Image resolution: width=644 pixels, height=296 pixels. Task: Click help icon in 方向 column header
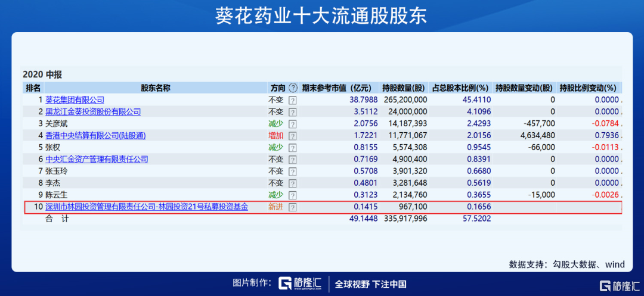[x=292, y=88]
